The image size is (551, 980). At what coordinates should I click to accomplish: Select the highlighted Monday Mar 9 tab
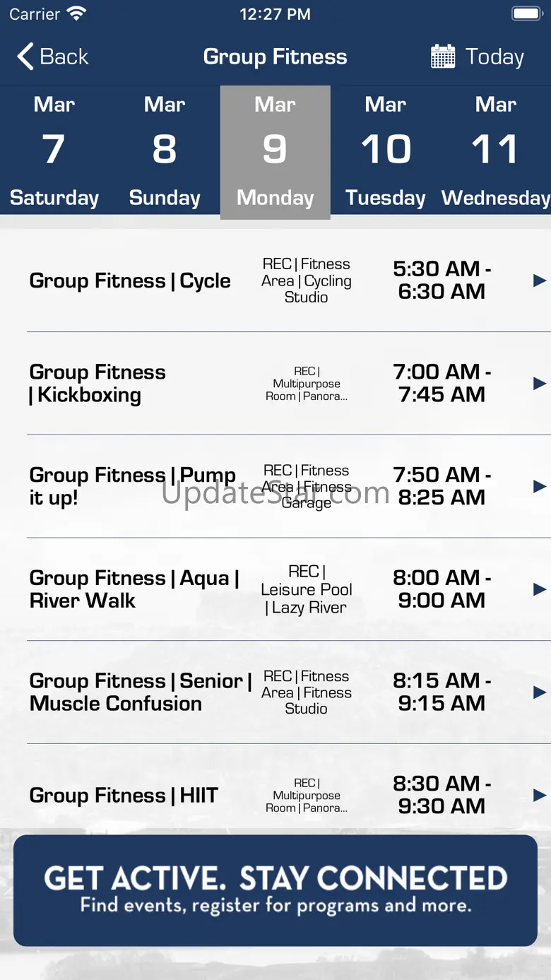click(x=275, y=151)
